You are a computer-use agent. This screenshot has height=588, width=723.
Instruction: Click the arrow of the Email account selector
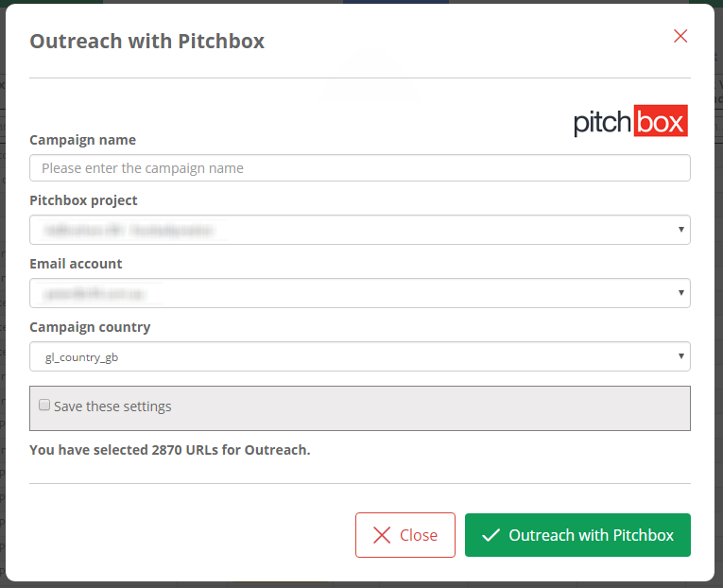(681, 293)
